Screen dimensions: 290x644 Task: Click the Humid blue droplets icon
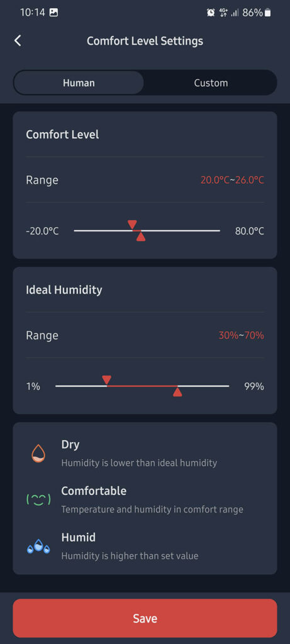coord(38,547)
